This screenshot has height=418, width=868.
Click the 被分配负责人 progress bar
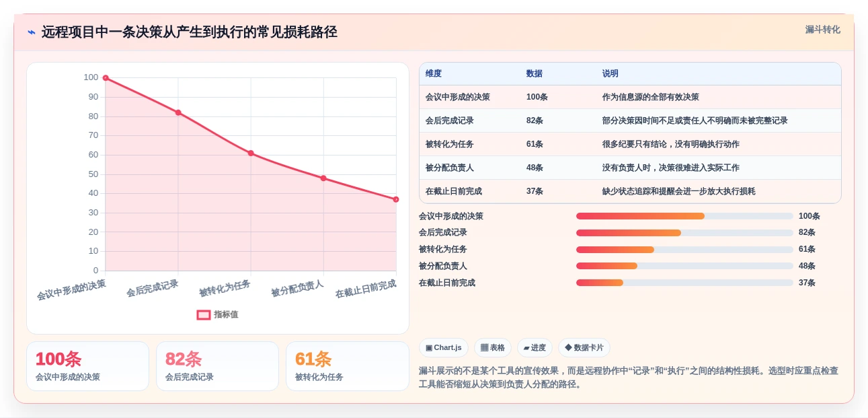[684, 266]
